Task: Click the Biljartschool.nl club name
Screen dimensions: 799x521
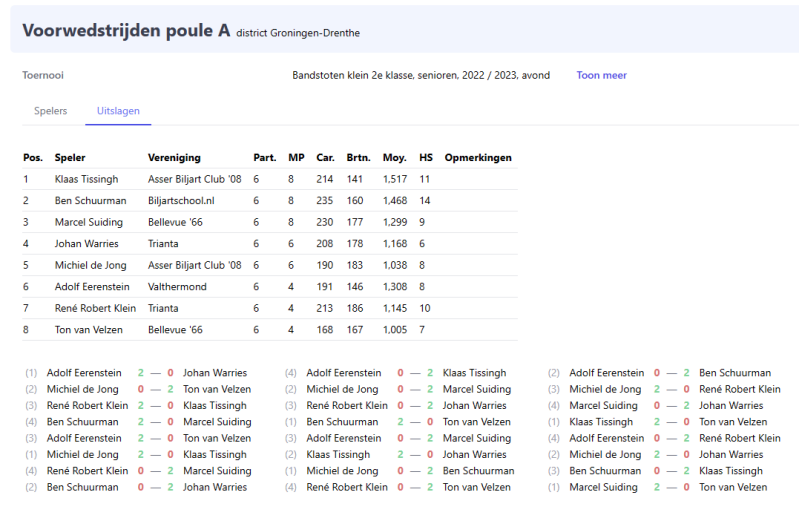Action: point(183,200)
